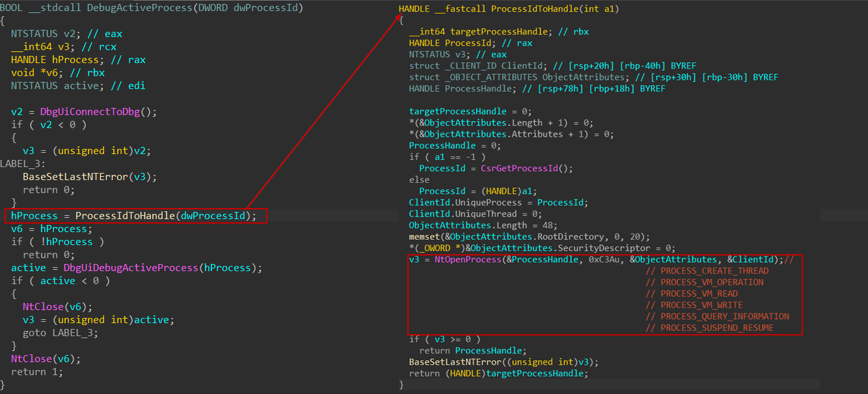Click the DebugActiveProcess function signature line

(x=152, y=8)
